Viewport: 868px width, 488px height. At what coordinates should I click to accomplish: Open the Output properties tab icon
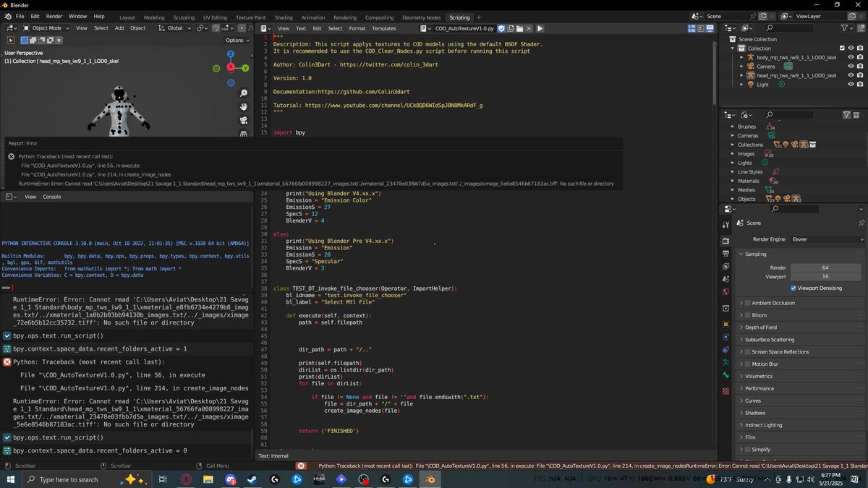726,254
